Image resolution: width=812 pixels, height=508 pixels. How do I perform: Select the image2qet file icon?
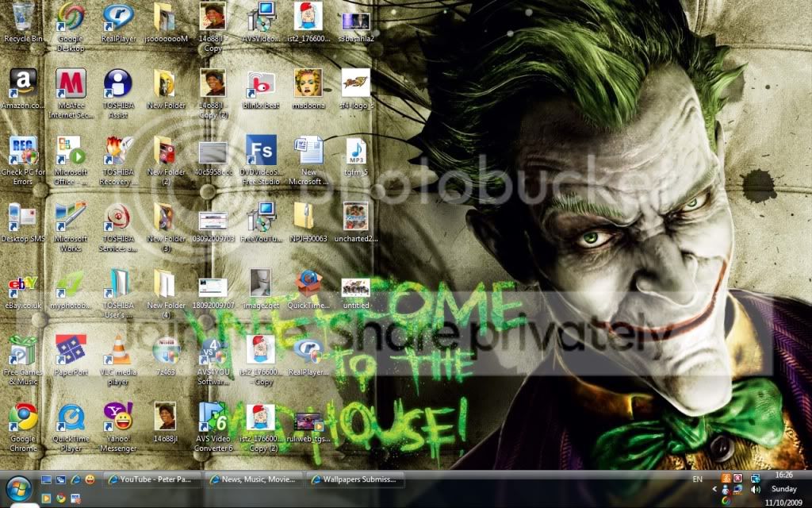click(x=261, y=289)
